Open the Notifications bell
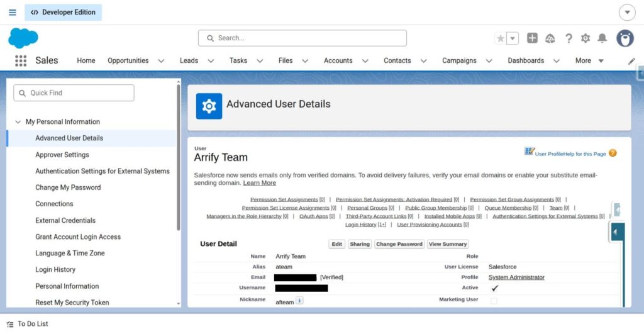Screen dimensions: 644x334 (x=602, y=38)
